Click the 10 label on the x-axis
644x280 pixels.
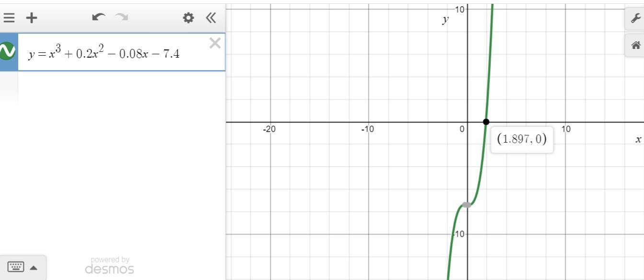[x=566, y=129]
